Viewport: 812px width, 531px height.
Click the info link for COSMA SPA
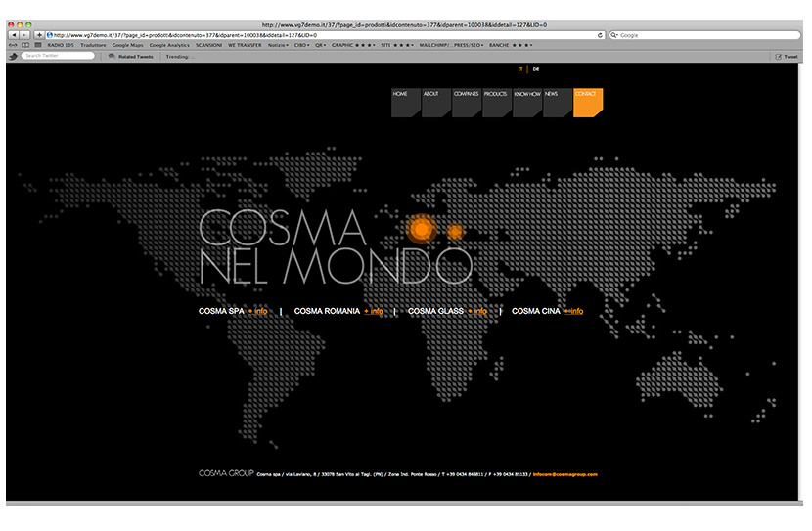click(x=258, y=311)
